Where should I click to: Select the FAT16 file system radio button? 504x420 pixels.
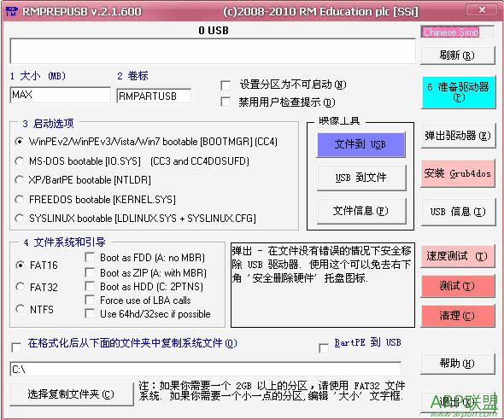(21, 265)
